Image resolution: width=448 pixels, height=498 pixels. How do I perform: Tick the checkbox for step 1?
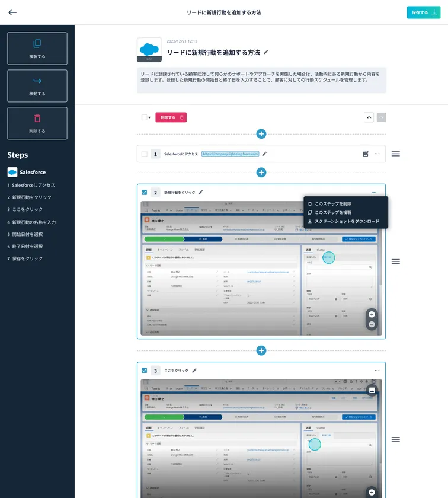pos(145,154)
